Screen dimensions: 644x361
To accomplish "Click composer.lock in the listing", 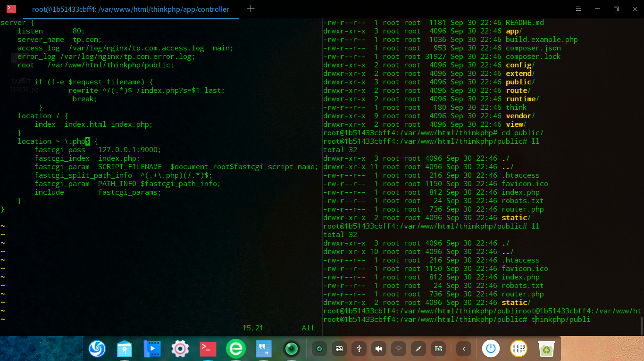I will (533, 57).
